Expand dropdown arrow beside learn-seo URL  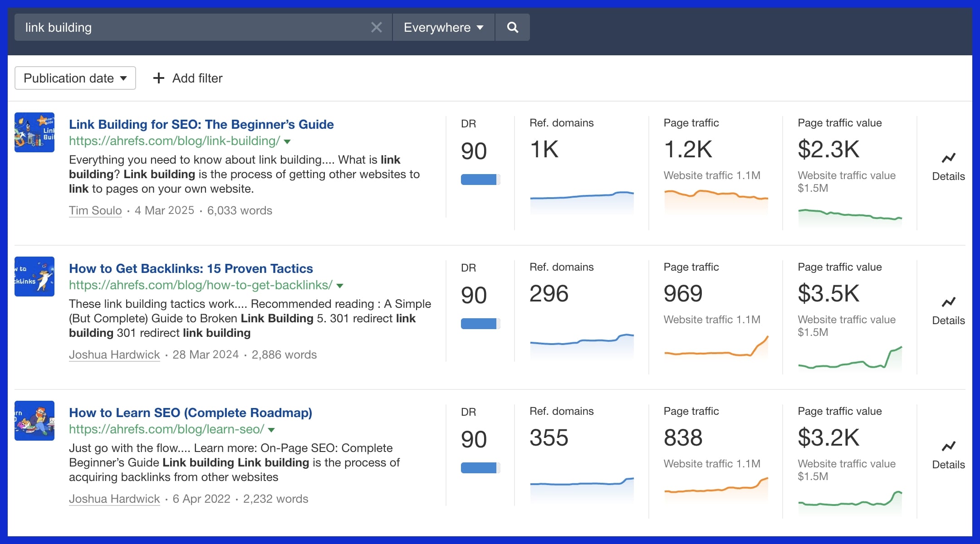point(271,430)
